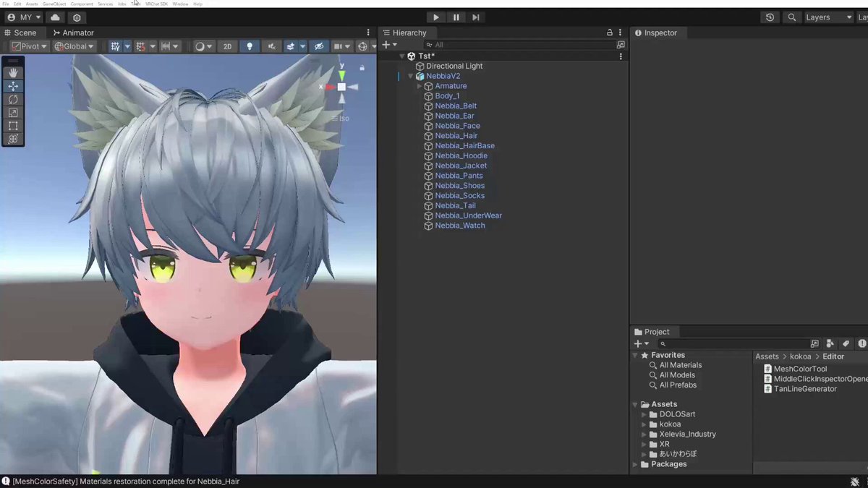Expand the kokoa folder arrow
The width and height of the screenshot is (868, 488).
coord(644,424)
